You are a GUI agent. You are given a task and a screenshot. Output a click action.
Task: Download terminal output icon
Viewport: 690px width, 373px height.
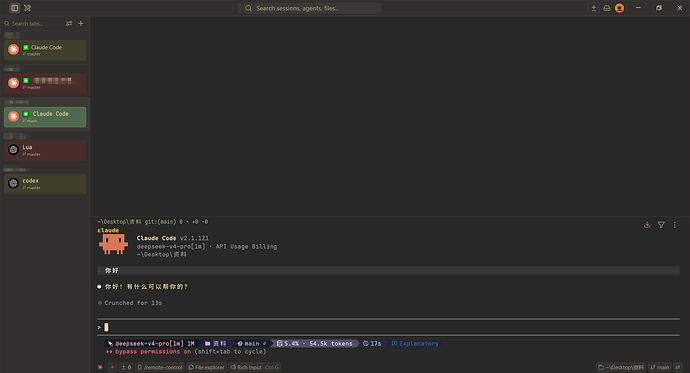647,225
